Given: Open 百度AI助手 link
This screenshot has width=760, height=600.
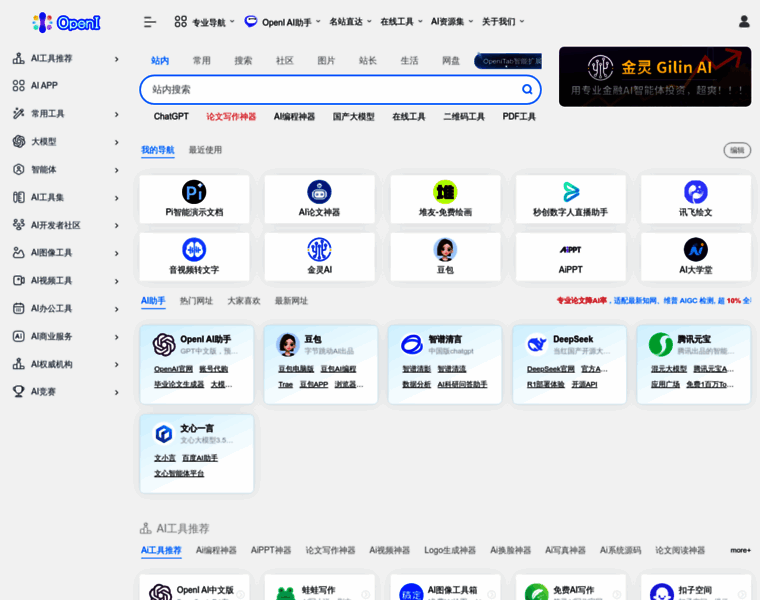Looking at the screenshot, I should coord(200,458).
